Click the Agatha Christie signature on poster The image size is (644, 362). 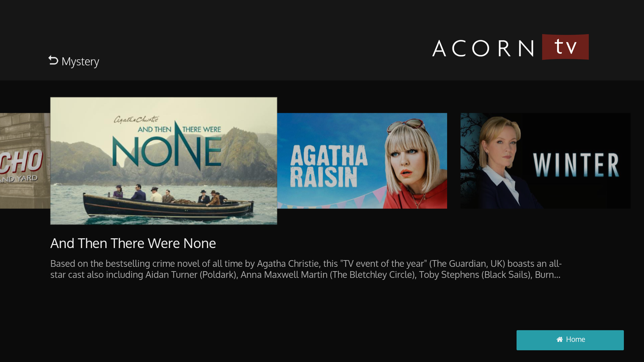click(x=136, y=119)
